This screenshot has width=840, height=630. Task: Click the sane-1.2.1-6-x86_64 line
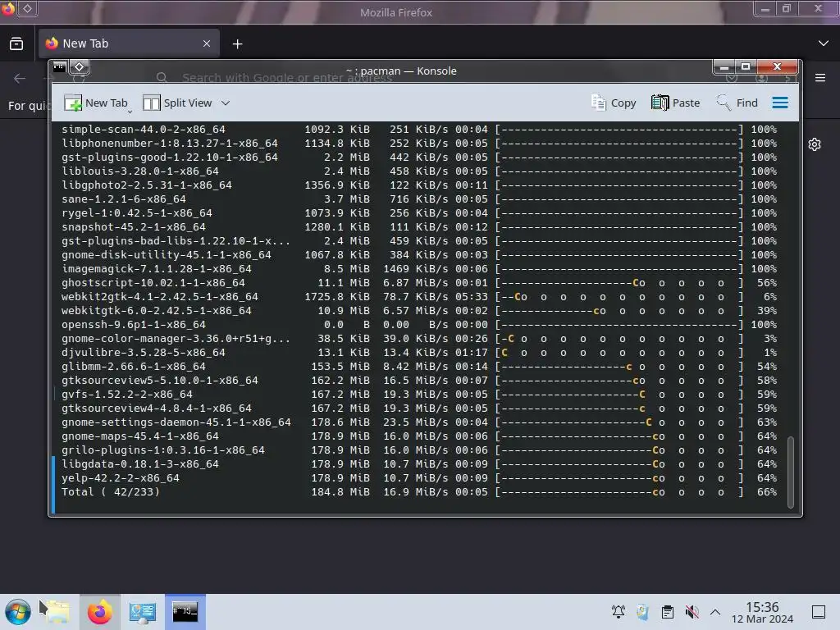point(419,199)
